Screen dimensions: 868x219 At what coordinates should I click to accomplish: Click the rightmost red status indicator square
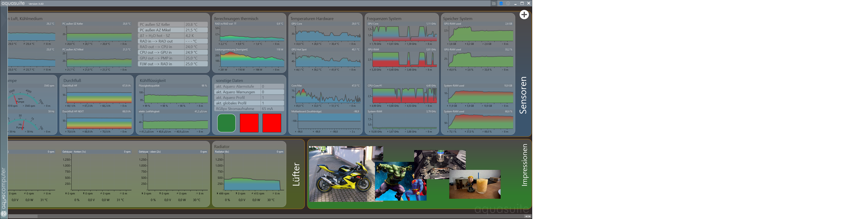[x=272, y=123]
